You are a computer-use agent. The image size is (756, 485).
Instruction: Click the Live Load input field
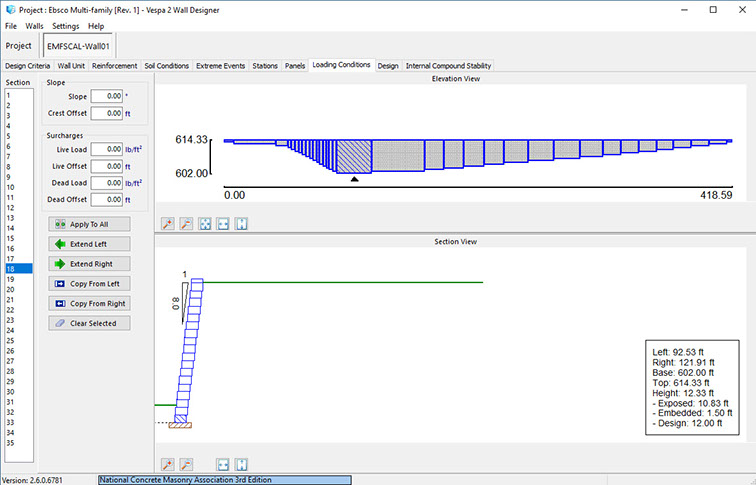pyautogui.click(x=106, y=148)
